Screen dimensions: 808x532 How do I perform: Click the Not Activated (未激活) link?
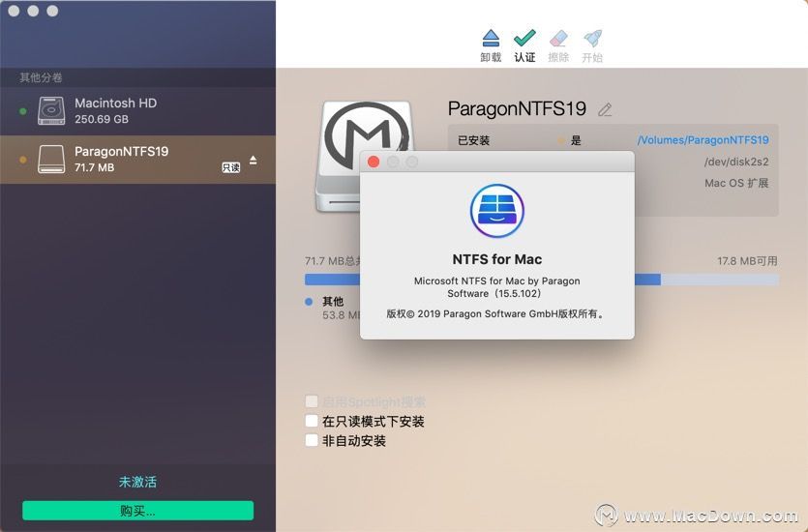click(x=137, y=482)
